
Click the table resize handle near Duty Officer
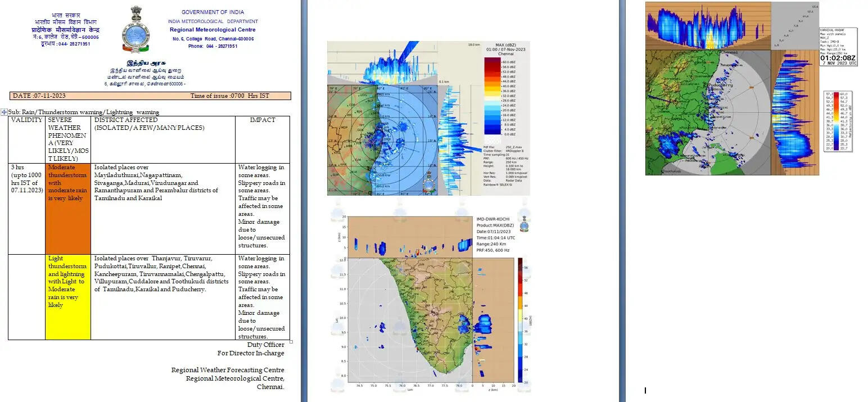point(291,342)
